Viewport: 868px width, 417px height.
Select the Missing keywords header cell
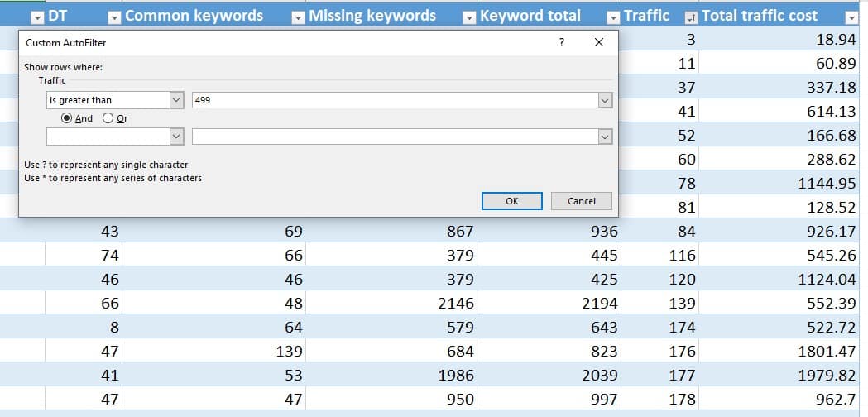tap(391, 16)
